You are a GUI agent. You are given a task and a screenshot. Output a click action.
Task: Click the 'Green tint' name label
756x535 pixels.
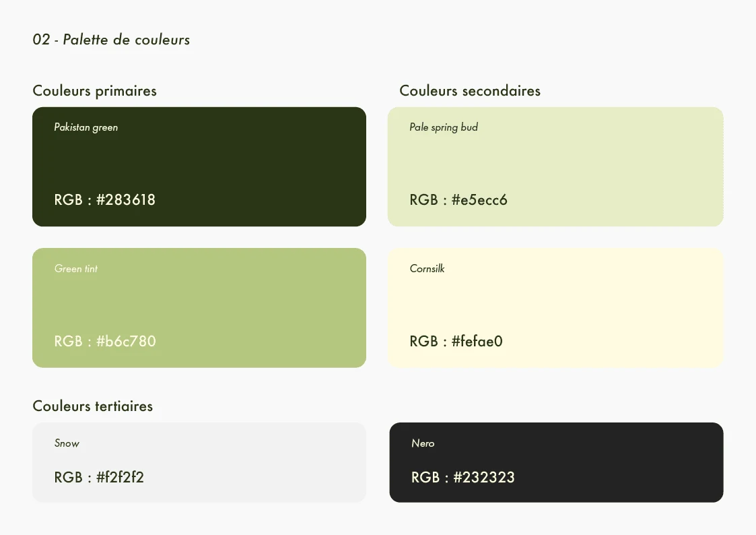click(76, 269)
